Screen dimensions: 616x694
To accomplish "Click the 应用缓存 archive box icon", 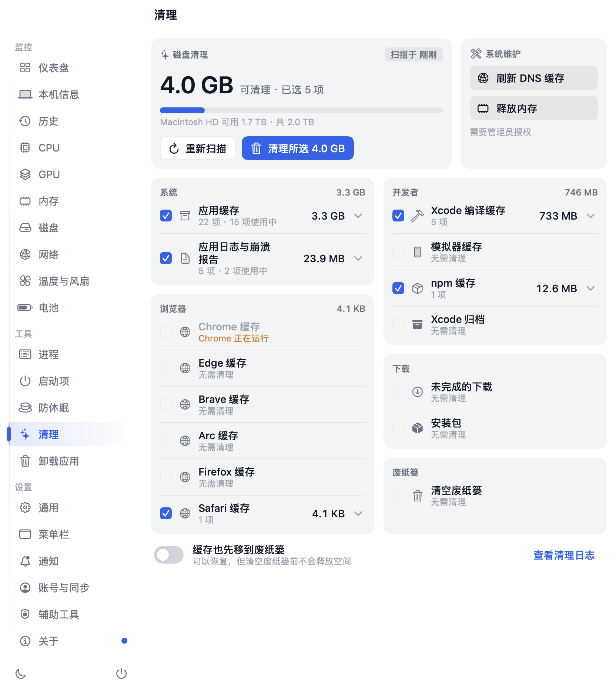I will (185, 216).
